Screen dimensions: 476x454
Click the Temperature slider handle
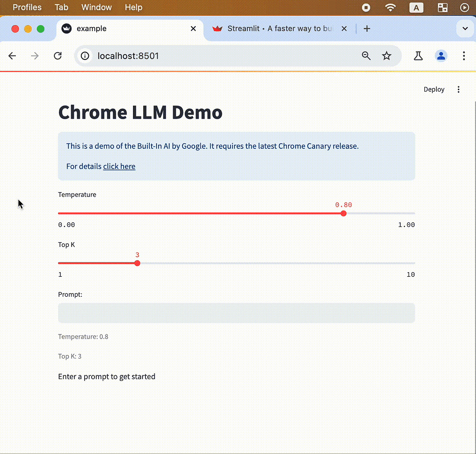coord(344,214)
